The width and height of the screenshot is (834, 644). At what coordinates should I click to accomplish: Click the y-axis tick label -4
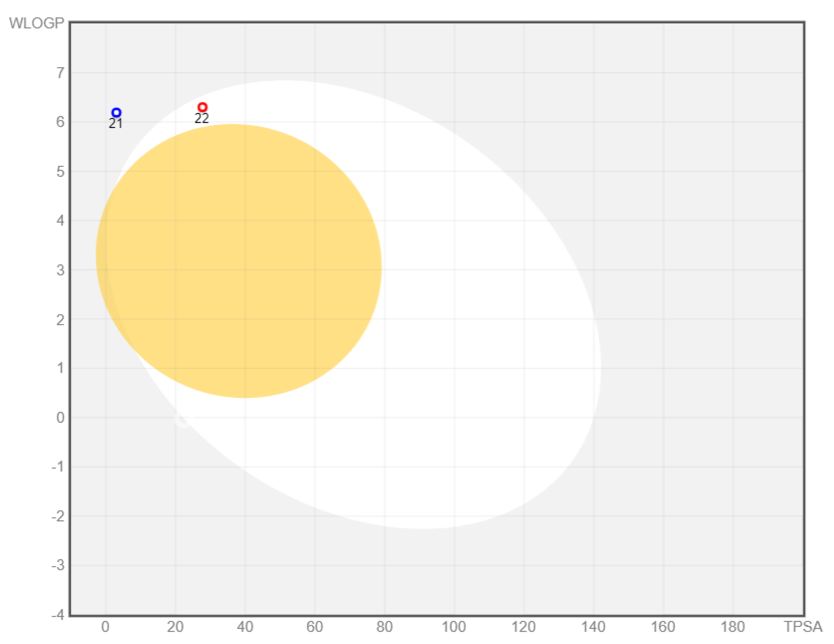coord(58,614)
